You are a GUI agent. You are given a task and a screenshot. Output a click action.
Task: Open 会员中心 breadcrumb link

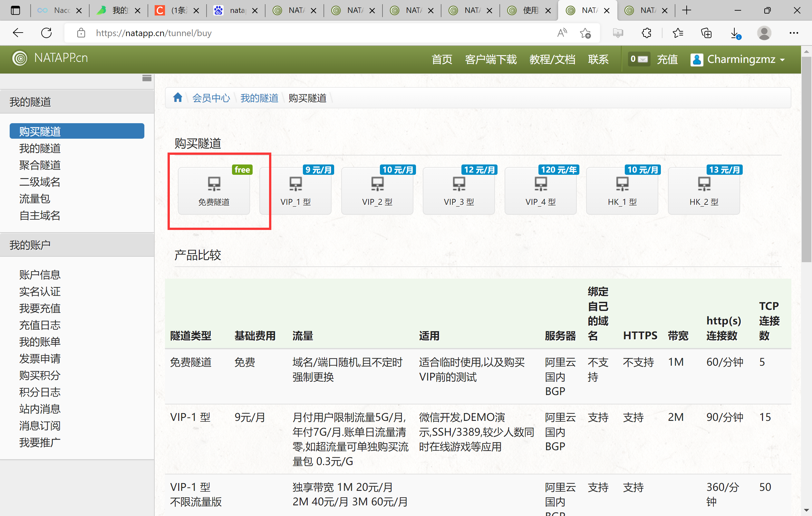(211, 98)
